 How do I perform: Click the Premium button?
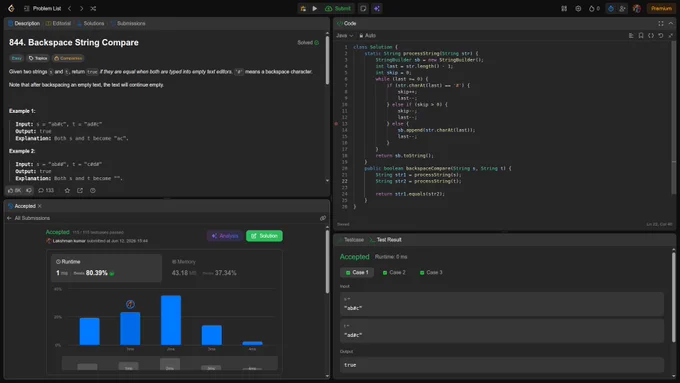(x=661, y=8)
